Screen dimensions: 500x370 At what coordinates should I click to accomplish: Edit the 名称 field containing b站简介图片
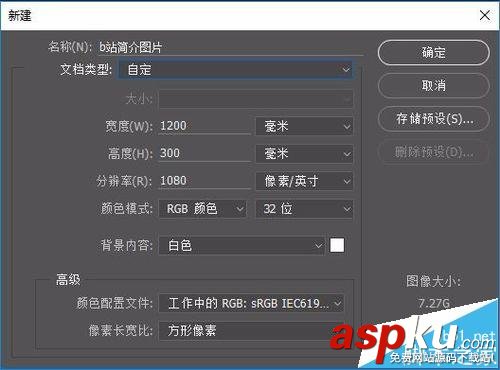[230, 47]
